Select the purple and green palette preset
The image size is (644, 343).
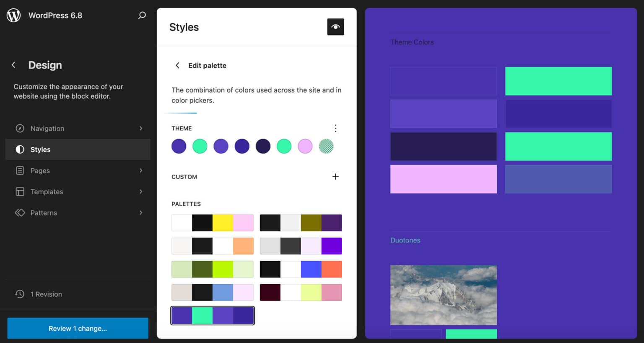click(x=213, y=316)
